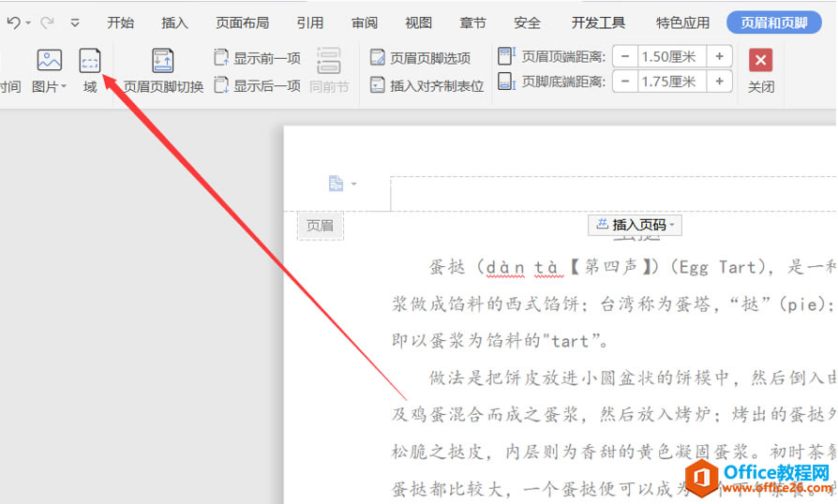Open 页眉页脚选项
This screenshot has width=838, height=504.
click(x=421, y=58)
